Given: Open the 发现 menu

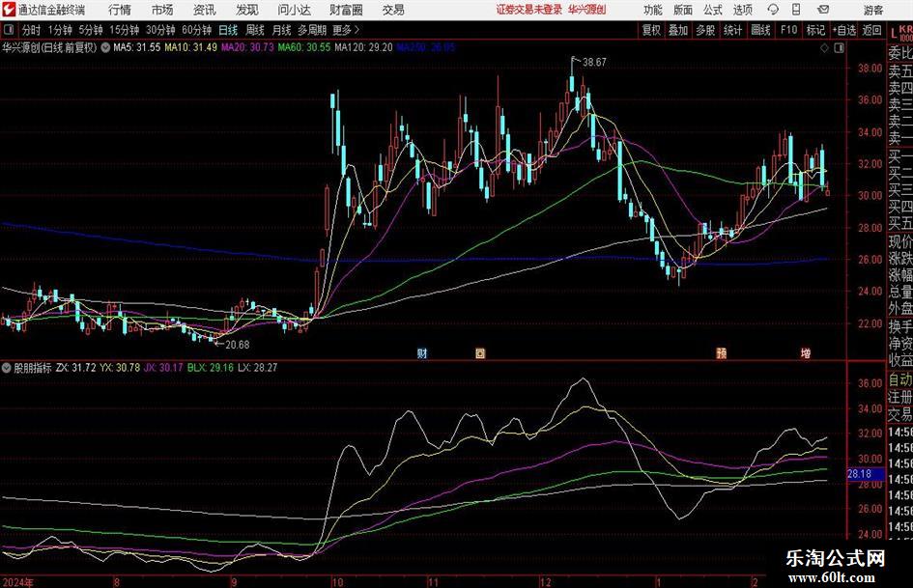Looking at the screenshot, I should (x=247, y=10).
